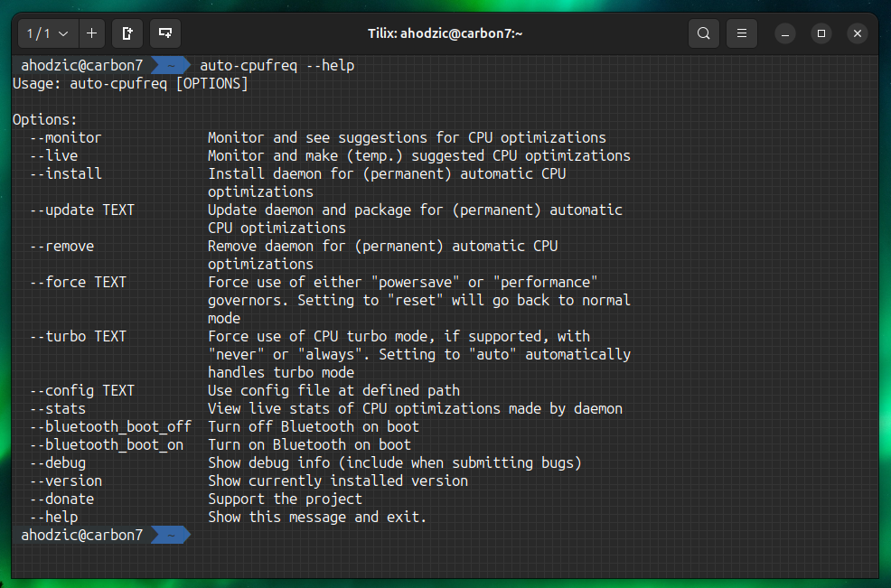This screenshot has width=891, height=588.
Task: Click the --config TEXT option
Action: (x=82, y=391)
